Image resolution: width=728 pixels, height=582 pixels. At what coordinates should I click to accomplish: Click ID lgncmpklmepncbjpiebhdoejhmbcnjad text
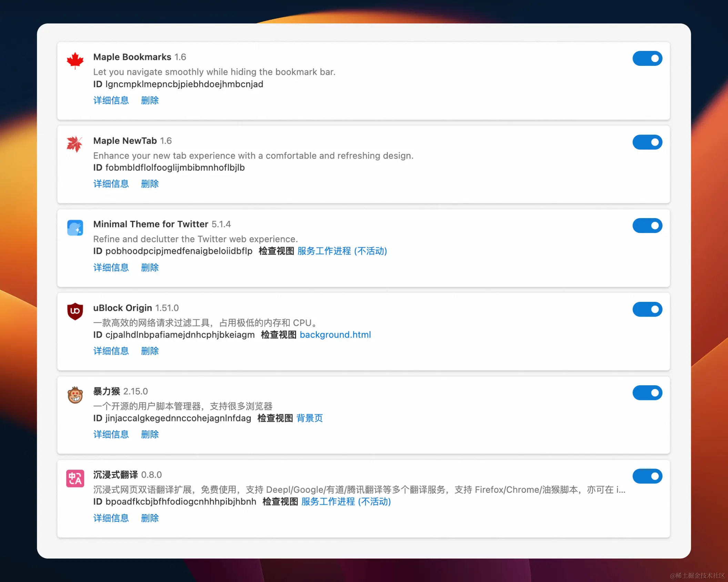coord(178,84)
